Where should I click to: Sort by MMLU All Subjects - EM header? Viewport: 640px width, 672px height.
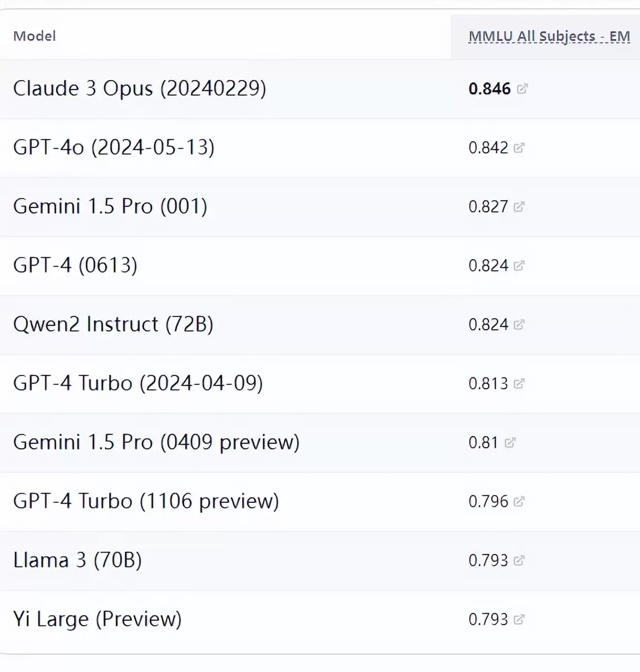click(x=549, y=36)
